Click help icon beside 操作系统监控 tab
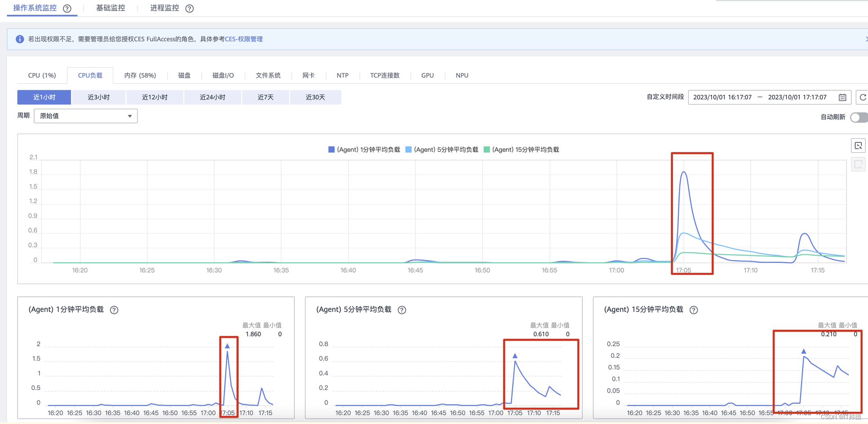Image resolution: width=868 pixels, height=424 pixels. point(67,9)
